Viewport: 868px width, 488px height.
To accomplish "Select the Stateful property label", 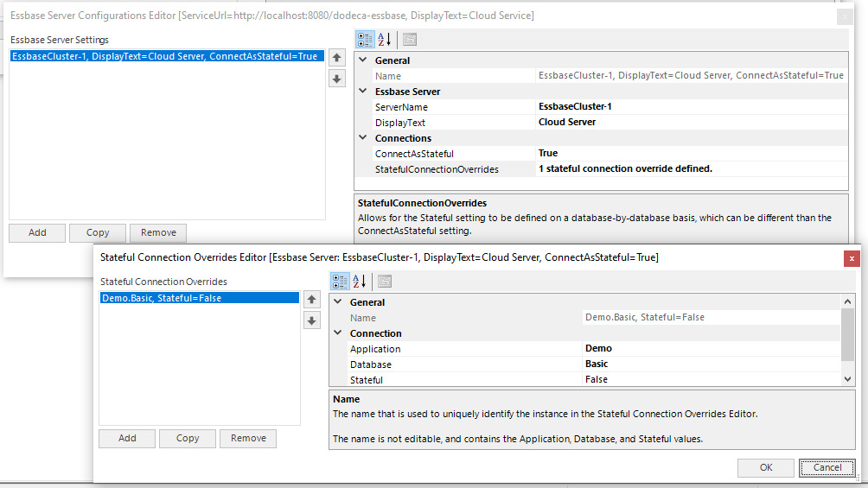I will coord(366,380).
